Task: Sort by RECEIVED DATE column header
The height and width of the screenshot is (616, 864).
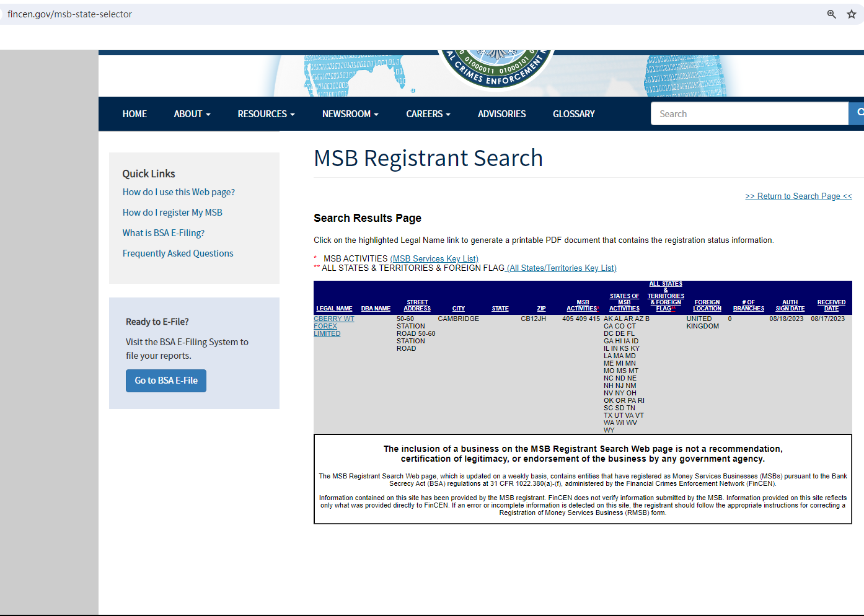Action: (831, 306)
